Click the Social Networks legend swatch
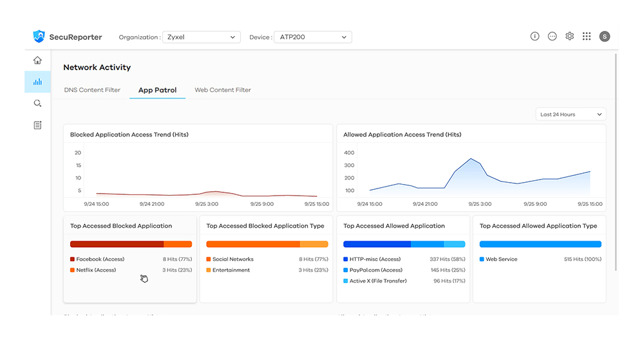This screenshot has width=644, height=341. [209, 259]
